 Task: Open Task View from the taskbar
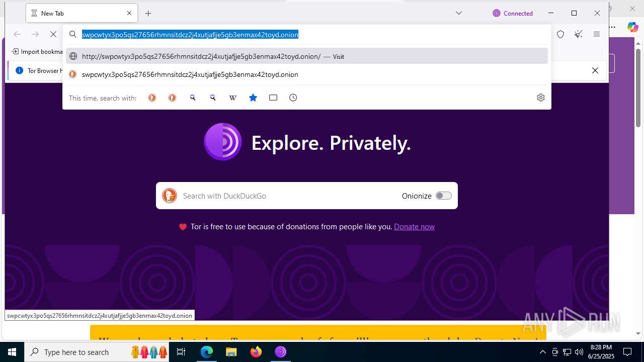182,352
